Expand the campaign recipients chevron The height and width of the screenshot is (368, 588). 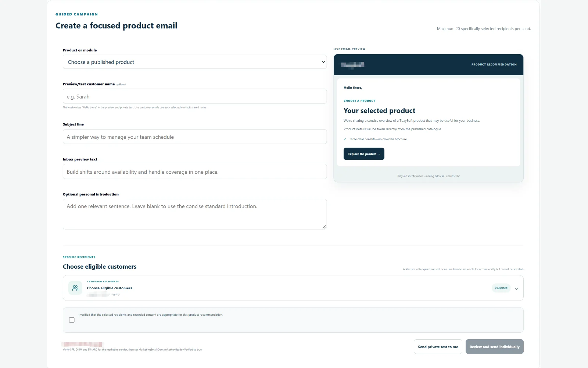(517, 289)
